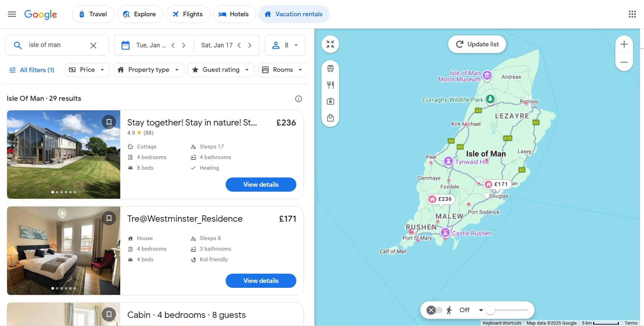Toggle the travel-time reachability switch
644x326 pixels.
434,310
